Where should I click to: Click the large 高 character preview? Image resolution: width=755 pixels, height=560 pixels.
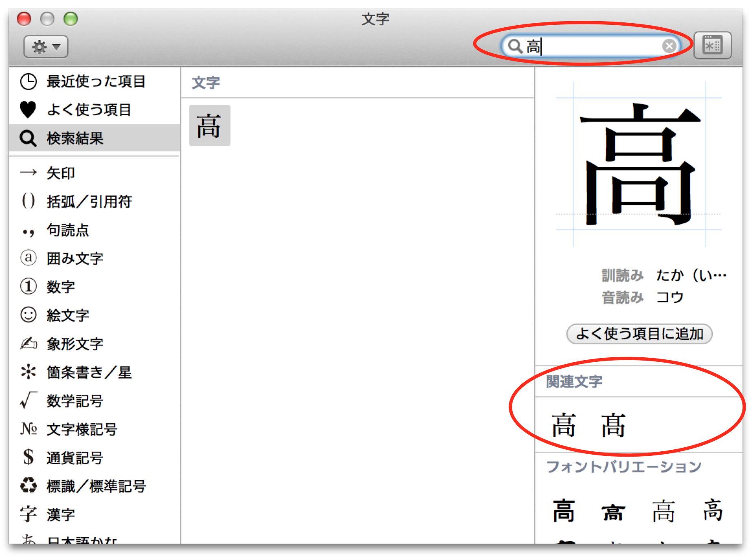(640, 164)
